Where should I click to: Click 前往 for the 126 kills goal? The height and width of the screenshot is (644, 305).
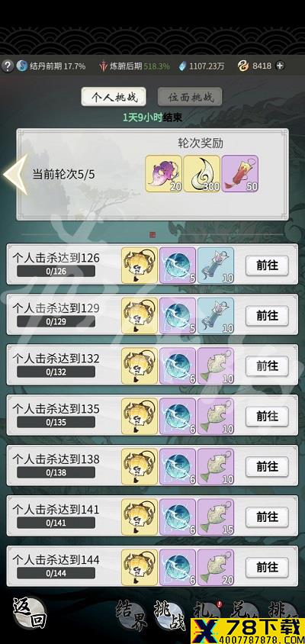point(267,266)
